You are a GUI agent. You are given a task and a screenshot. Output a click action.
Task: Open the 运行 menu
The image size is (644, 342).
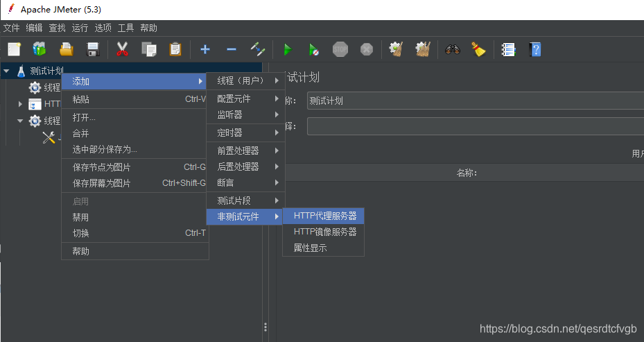click(80, 28)
